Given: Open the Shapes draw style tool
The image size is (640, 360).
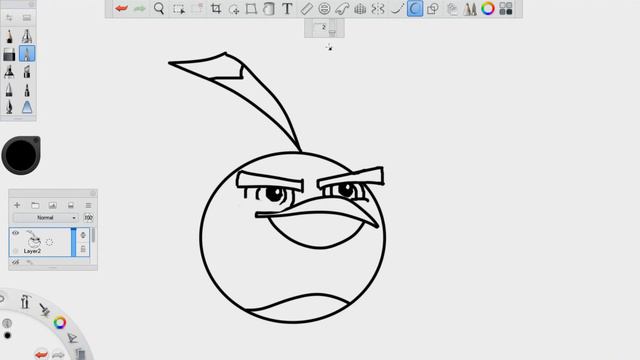Looking at the screenshot, I should pos(433,9).
